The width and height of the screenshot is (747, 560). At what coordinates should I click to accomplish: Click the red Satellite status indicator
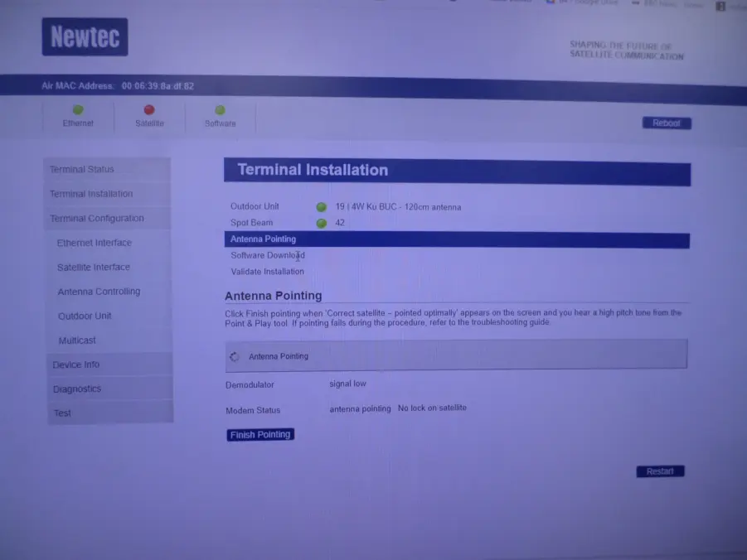pos(149,109)
